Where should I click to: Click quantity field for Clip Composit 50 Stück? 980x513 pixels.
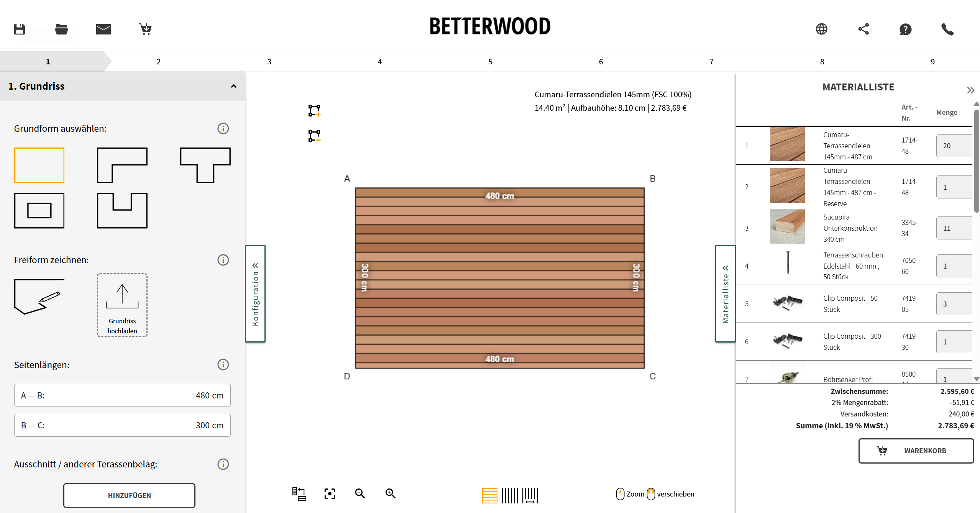coord(954,304)
